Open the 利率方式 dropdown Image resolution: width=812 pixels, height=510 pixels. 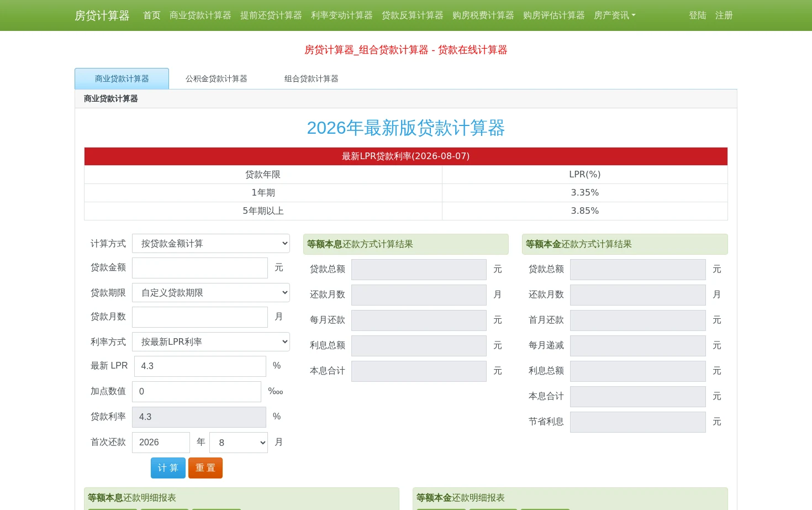[211, 342]
